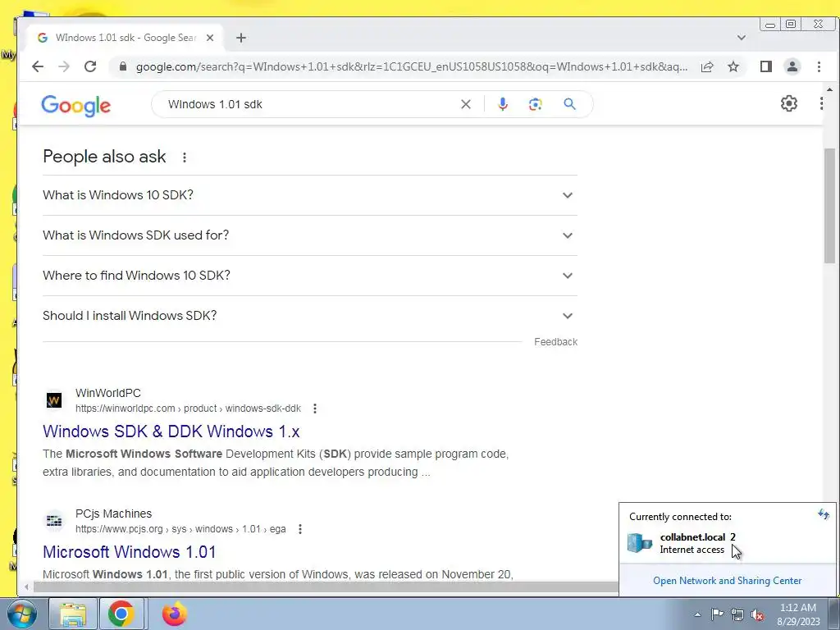Image resolution: width=840 pixels, height=630 pixels.
Task: Click the network tray icon
Action: [x=737, y=614]
